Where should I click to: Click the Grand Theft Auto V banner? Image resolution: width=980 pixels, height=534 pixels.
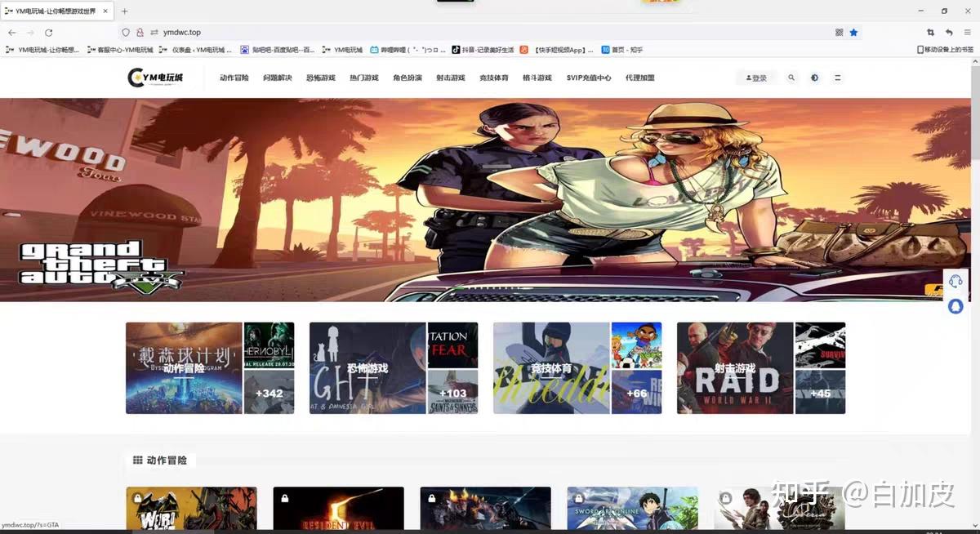(x=484, y=200)
